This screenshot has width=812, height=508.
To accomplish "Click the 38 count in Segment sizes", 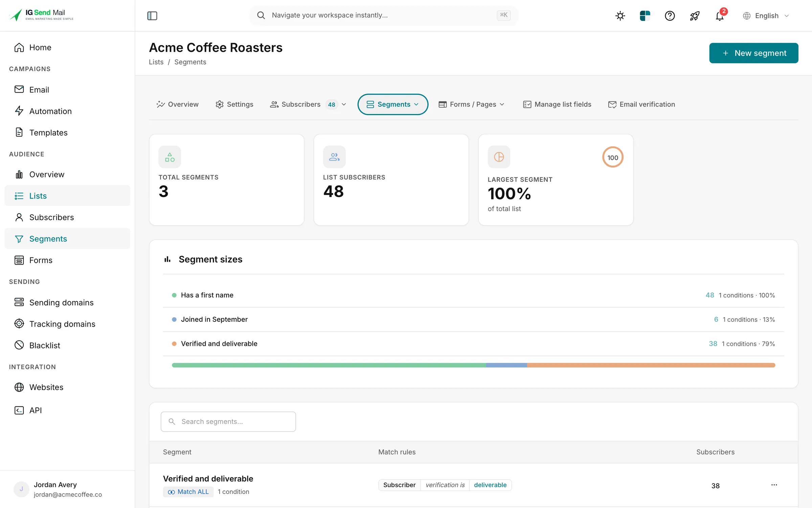I will click(713, 344).
